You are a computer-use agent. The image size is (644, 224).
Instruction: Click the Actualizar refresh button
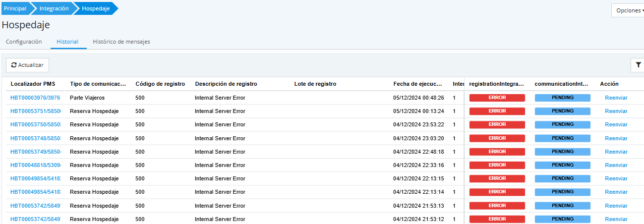28,65
